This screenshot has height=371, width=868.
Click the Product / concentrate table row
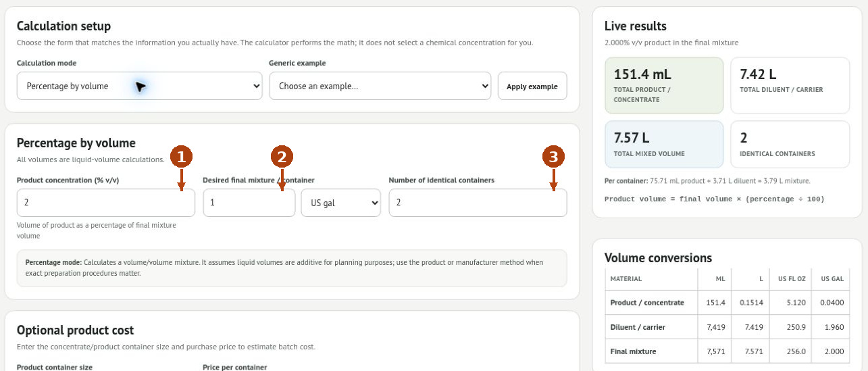727,302
